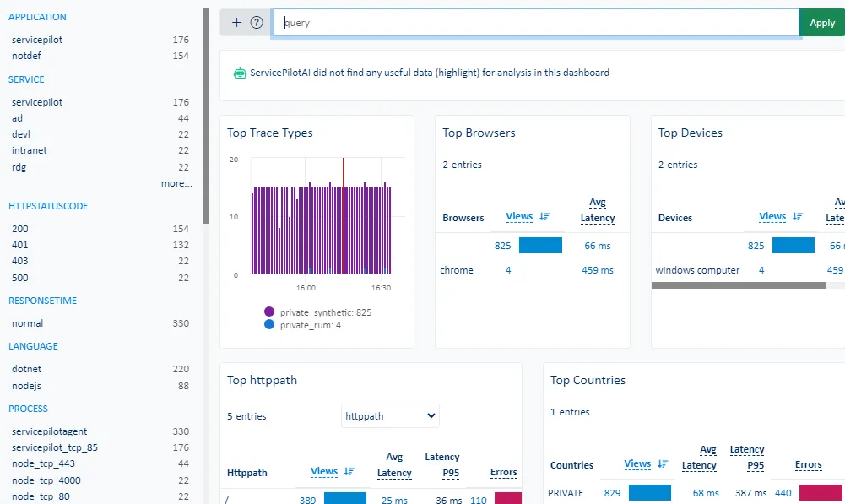Click the plus icon beside query field
This screenshot has width=845, height=504.
coord(236,23)
